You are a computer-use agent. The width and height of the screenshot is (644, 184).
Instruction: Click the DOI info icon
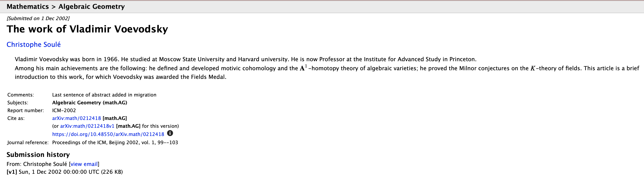[x=170, y=133]
